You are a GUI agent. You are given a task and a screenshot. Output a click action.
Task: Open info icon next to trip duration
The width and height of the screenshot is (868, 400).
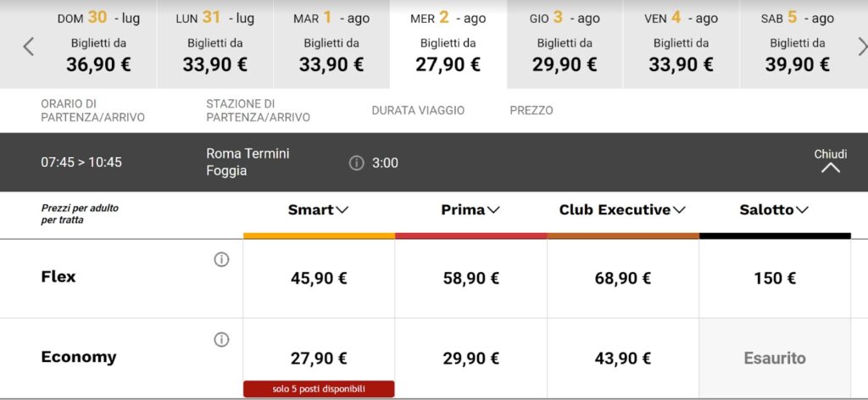(x=357, y=163)
